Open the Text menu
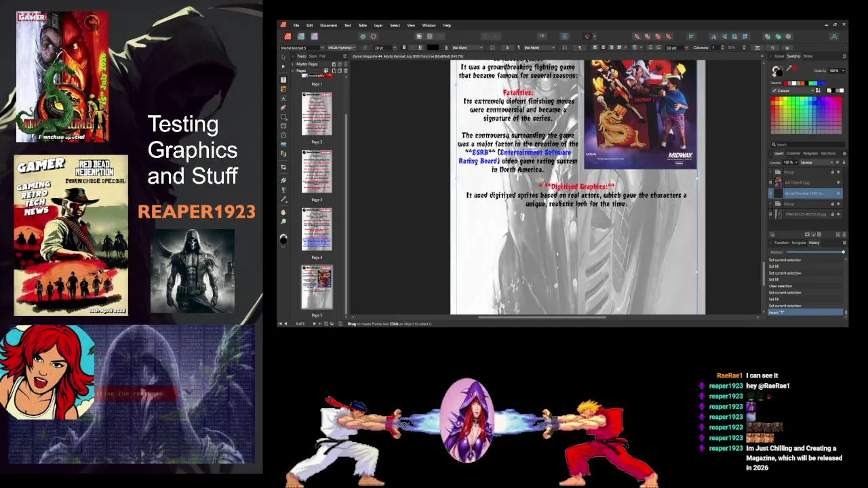 [x=348, y=25]
